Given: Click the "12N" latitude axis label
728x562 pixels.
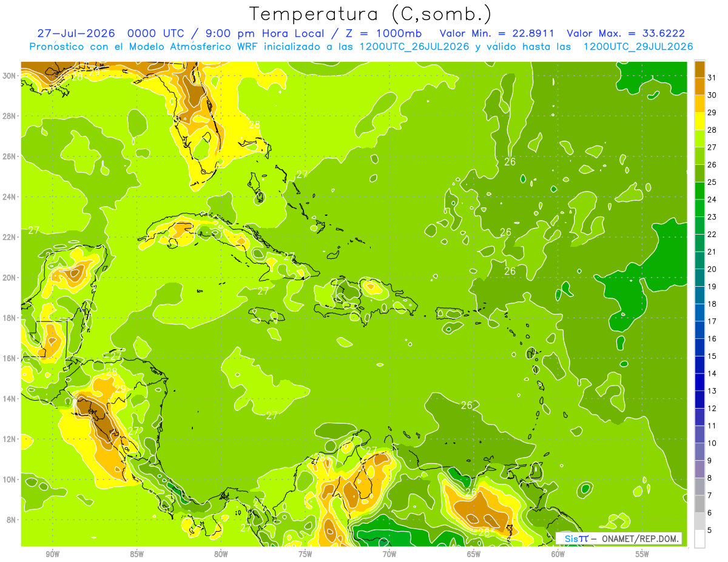Looking at the screenshot, I should click(9, 439).
